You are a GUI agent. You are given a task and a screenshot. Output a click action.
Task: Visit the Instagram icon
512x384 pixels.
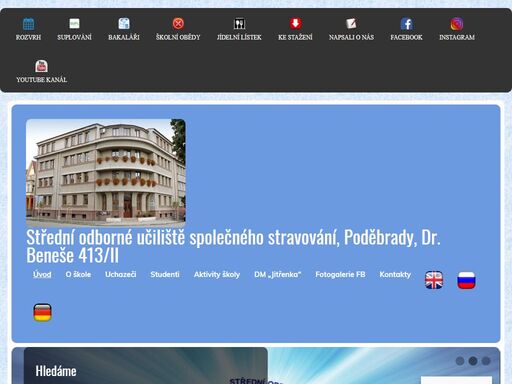pyautogui.click(x=457, y=24)
